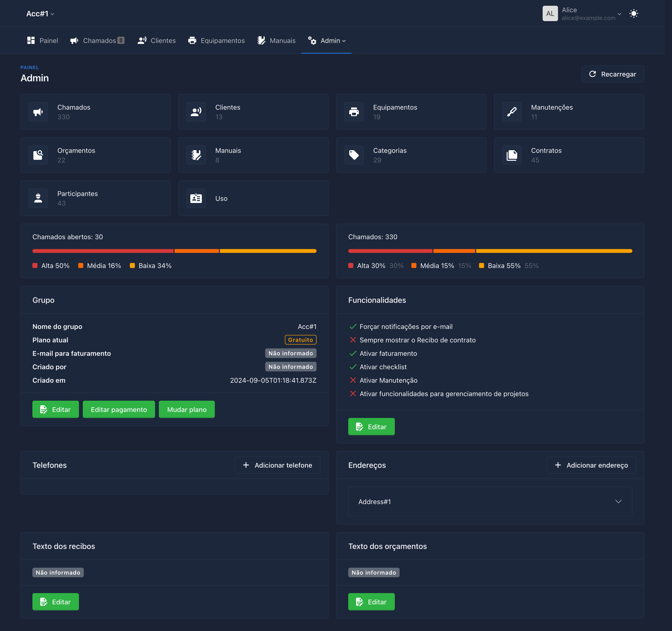Click the Não informado badge for Criado por
This screenshot has height=631, width=672.
[291, 367]
